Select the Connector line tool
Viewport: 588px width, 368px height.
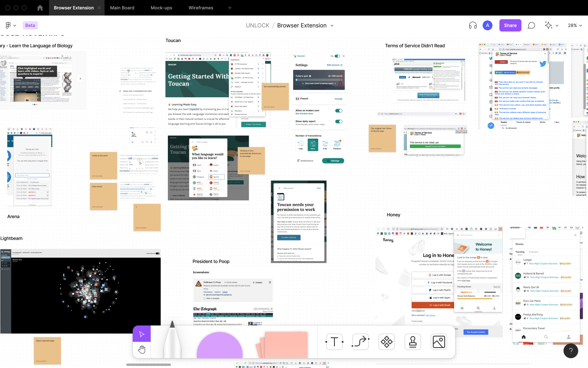(x=361, y=342)
